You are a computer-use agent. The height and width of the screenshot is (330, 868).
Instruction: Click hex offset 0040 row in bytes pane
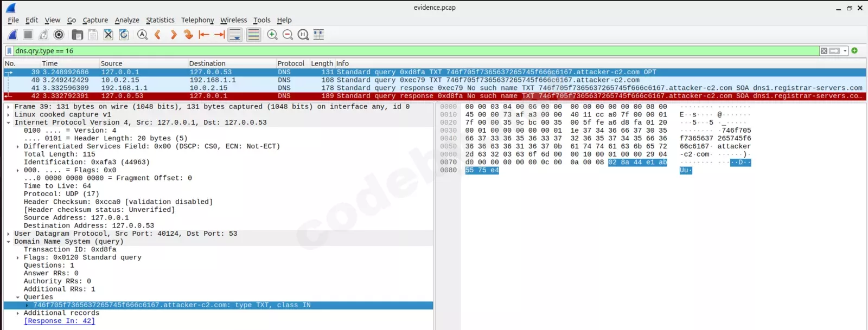coord(449,138)
